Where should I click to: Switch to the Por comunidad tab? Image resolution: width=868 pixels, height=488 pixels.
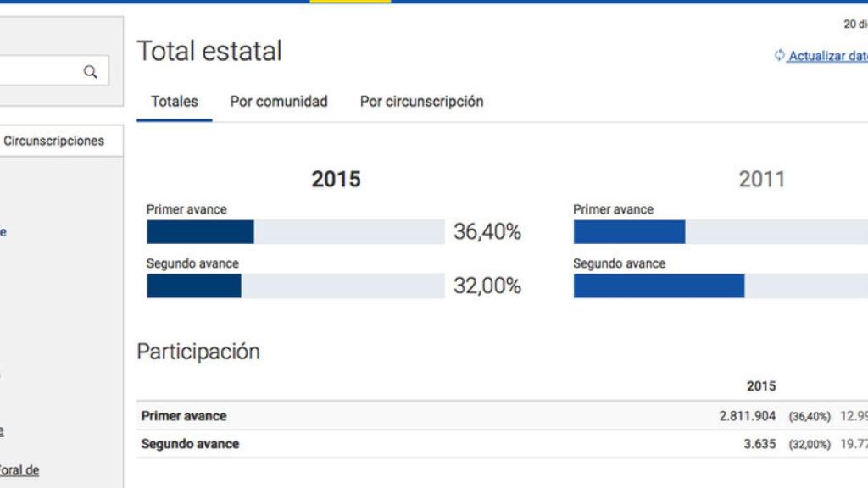point(278,102)
